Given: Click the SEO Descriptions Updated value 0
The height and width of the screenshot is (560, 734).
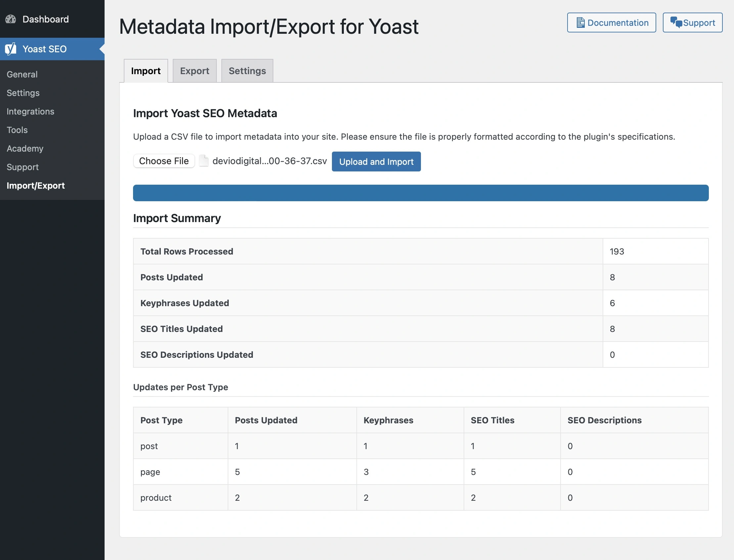Looking at the screenshot, I should pos(612,355).
